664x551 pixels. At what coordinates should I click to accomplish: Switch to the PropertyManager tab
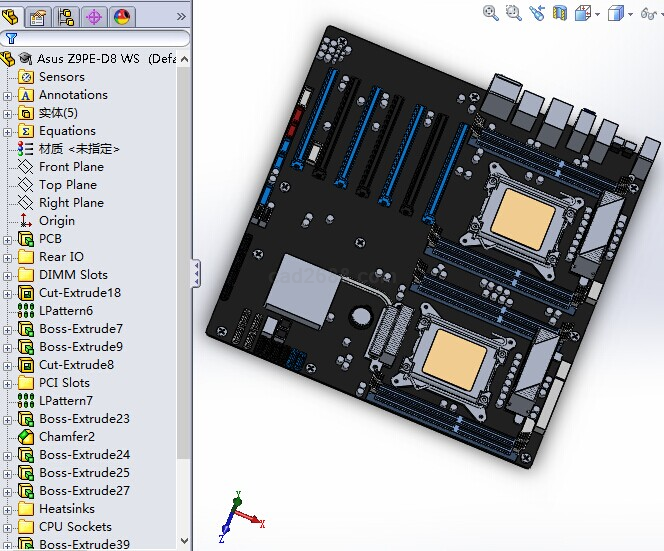(39, 16)
